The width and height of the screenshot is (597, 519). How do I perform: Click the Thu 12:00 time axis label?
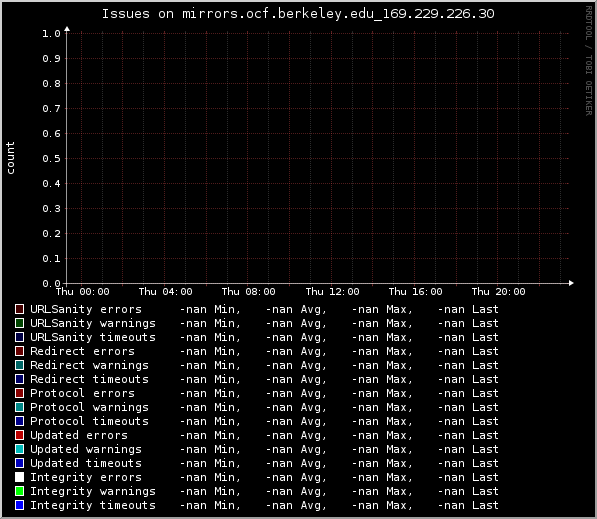tap(332, 292)
